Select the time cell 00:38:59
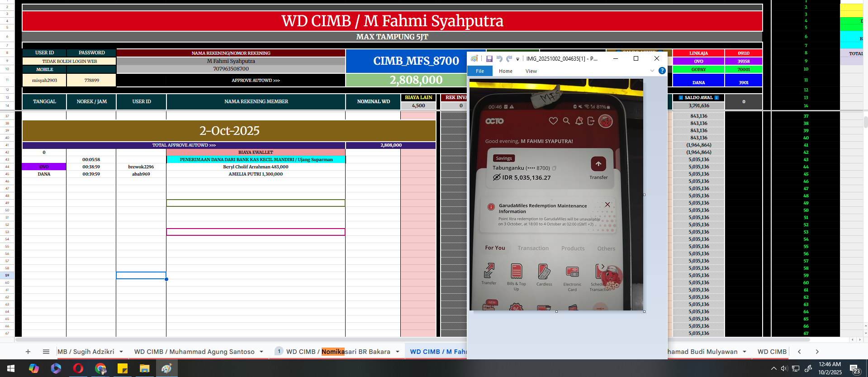868x377 pixels. pos(91,167)
